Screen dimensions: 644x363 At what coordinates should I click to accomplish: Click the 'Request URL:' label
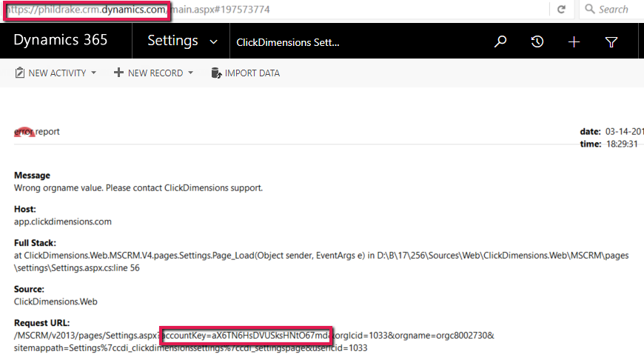tap(42, 323)
